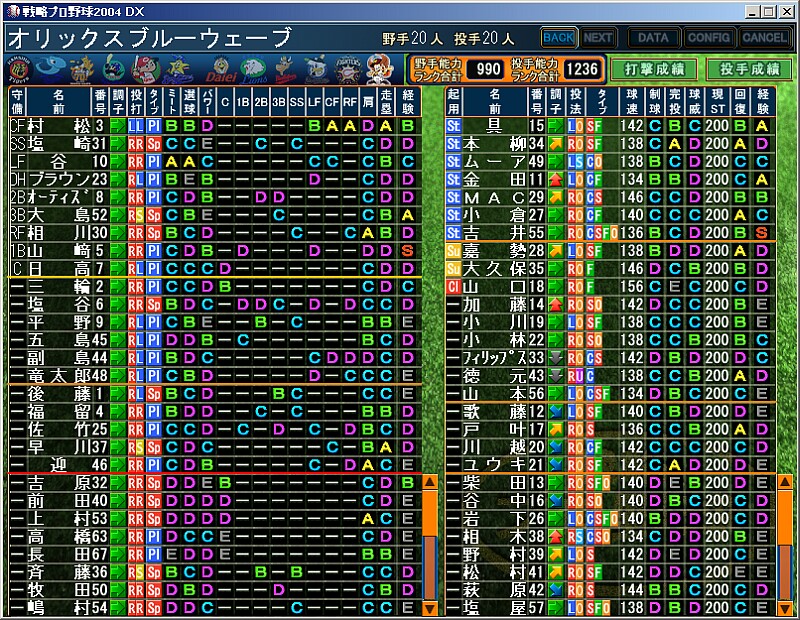Click the blue condition arrow icon for 歌藤
This screenshot has width=800, height=620.
[555, 412]
